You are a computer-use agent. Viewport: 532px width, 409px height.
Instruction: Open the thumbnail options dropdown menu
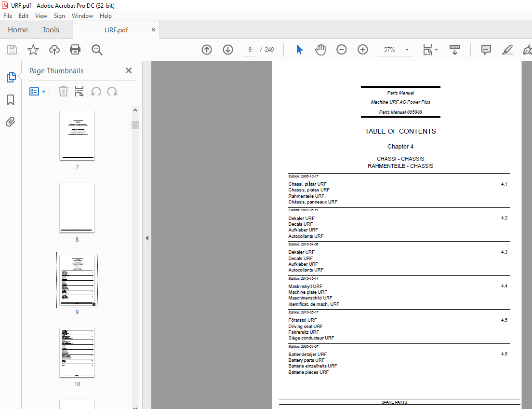click(x=37, y=91)
